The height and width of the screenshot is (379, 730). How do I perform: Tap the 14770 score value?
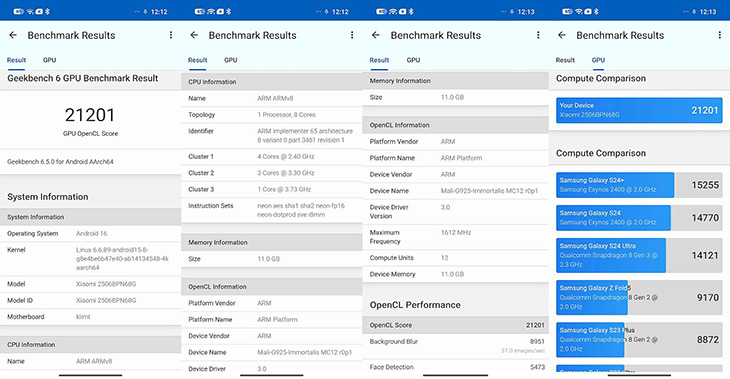tap(705, 217)
